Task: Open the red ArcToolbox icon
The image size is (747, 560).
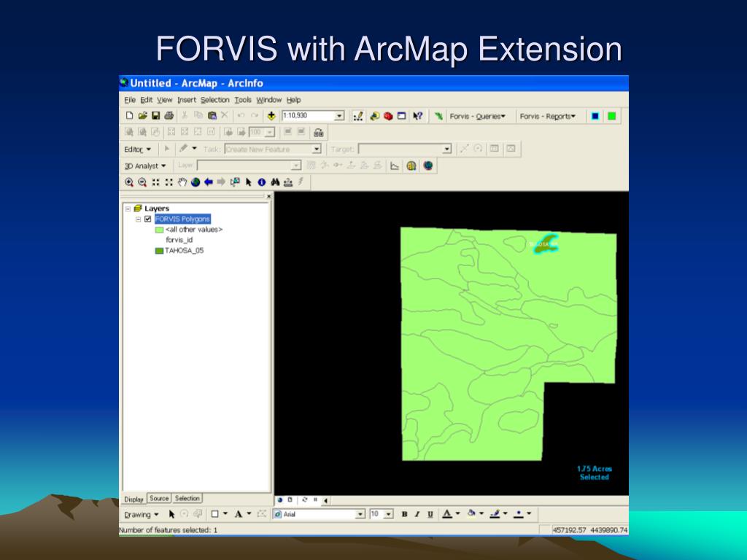Action: click(x=388, y=116)
